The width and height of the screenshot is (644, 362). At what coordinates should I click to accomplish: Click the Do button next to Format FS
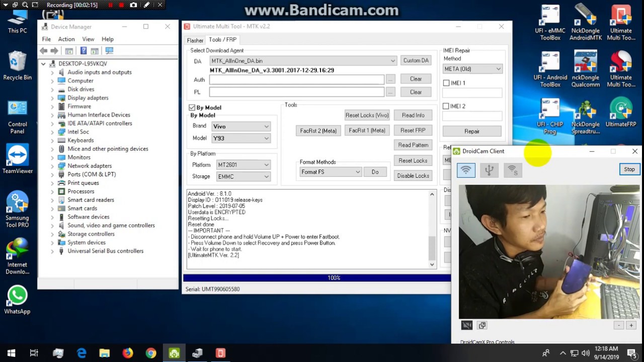[x=375, y=172]
